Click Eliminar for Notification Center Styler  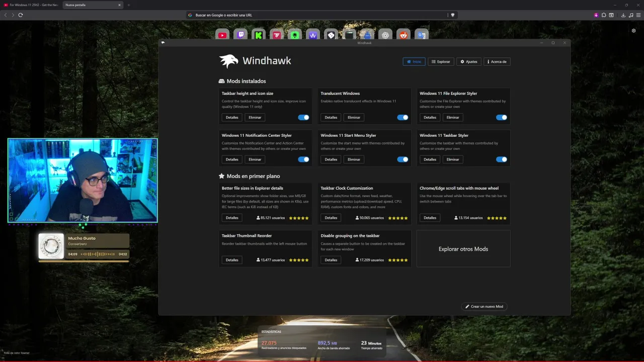tap(255, 159)
